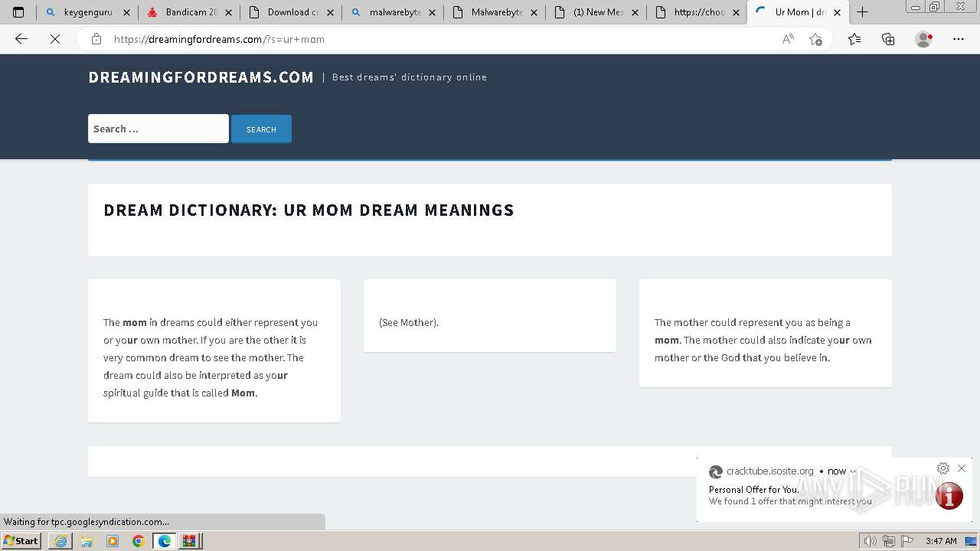Click the address bar URL
Screen dimensions: 980x551
[219, 39]
